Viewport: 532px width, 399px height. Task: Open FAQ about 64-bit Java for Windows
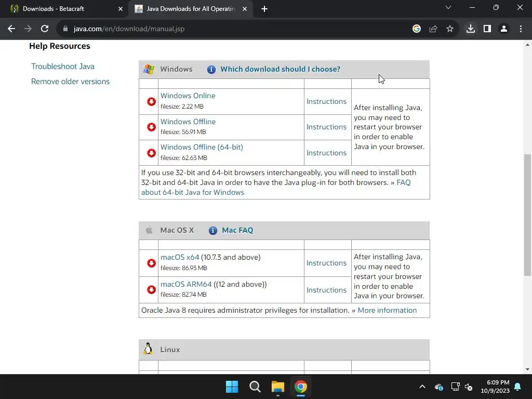click(192, 192)
